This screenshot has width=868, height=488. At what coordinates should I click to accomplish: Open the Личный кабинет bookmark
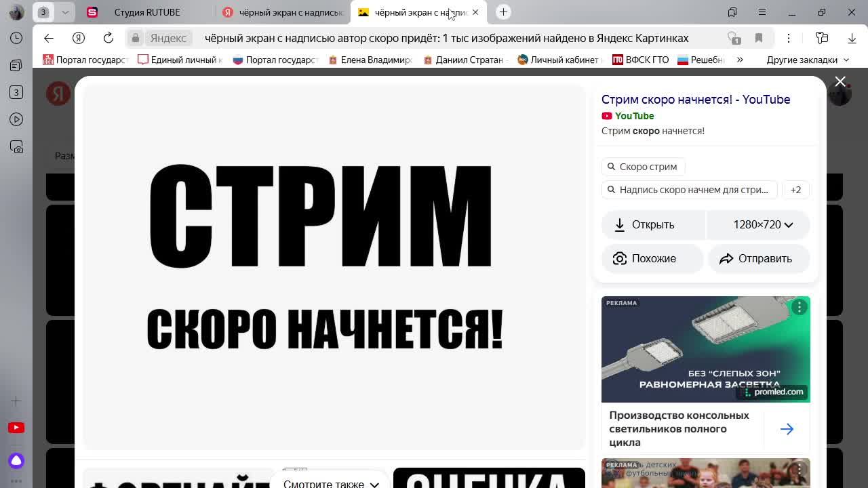tap(559, 60)
